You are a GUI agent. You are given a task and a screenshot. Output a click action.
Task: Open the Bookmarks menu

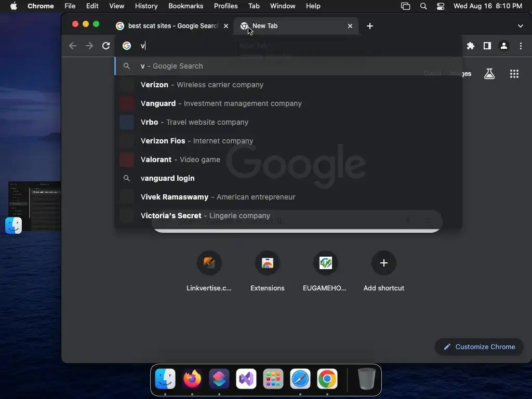185,6
